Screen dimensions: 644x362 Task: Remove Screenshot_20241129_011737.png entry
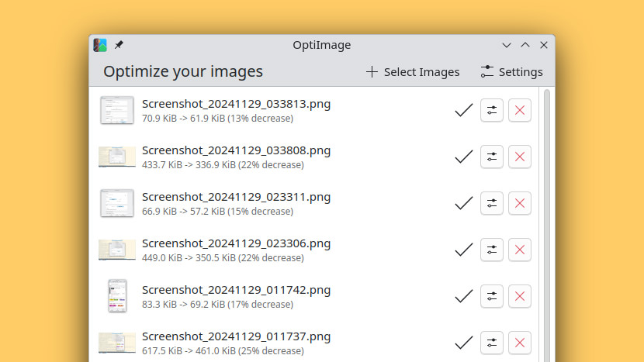[520, 343]
